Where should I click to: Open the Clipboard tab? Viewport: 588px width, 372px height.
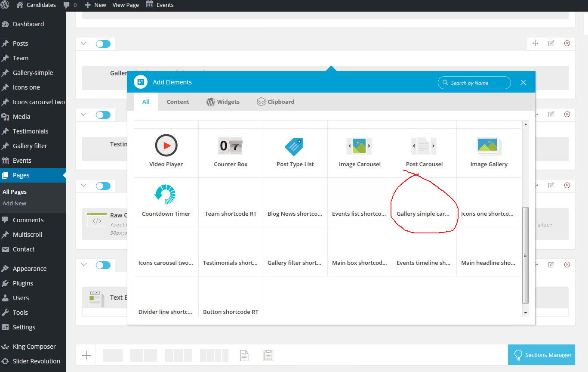pyautogui.click(x=276, y=102)
